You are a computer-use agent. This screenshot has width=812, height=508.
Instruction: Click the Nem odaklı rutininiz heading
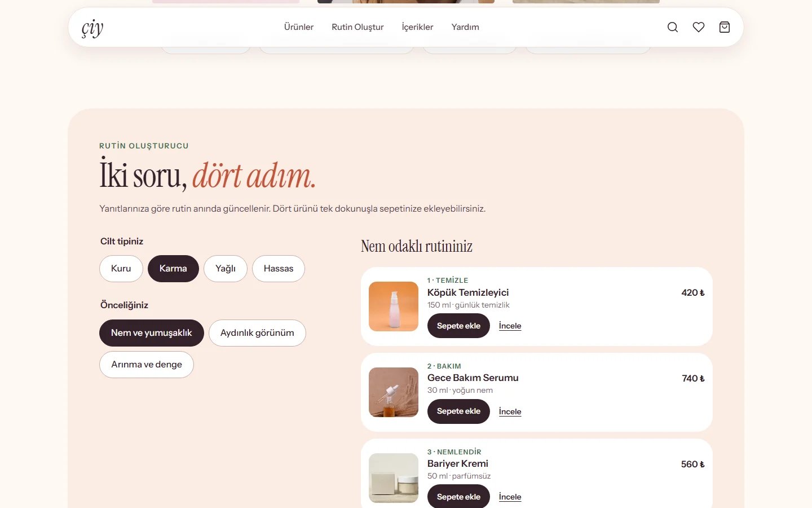pyautogui.click(x=417, y=246)
